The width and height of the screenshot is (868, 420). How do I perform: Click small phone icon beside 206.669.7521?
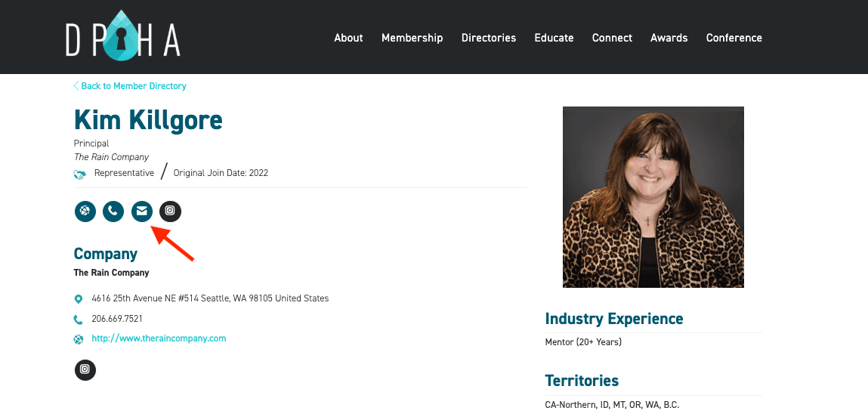click(79, 320)
